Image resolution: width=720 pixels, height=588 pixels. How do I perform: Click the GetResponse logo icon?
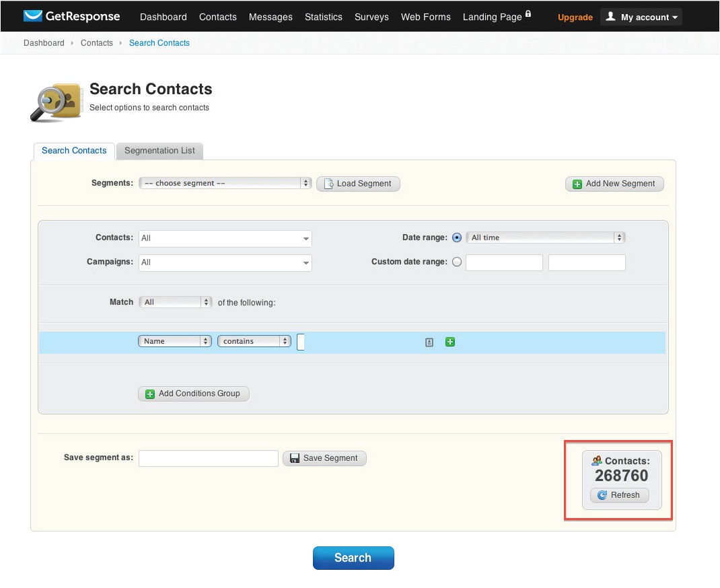(x=32, y=16)
